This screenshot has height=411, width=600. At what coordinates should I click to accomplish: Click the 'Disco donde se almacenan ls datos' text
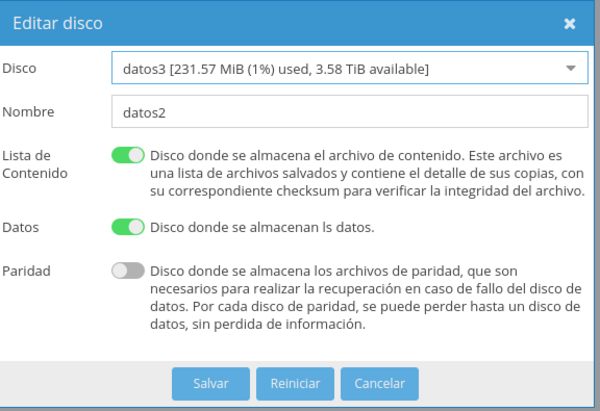(262, 227)
